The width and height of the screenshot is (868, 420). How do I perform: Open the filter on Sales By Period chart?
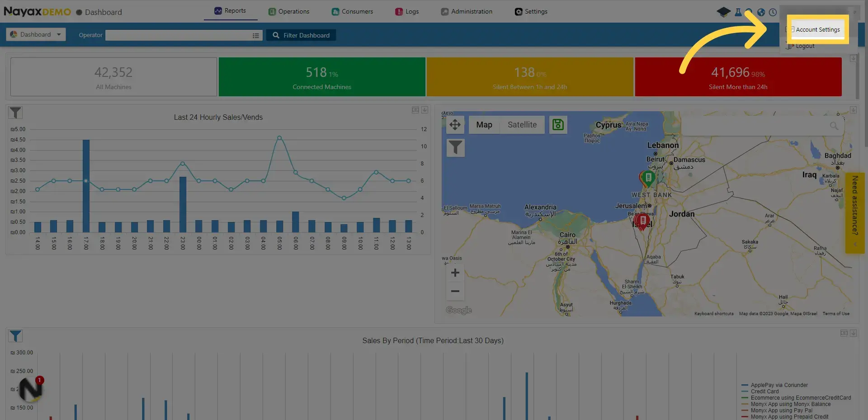point(15,336)
